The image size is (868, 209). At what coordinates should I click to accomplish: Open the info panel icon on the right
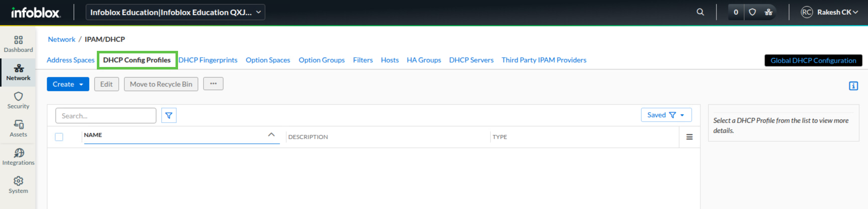click(853, 86)
